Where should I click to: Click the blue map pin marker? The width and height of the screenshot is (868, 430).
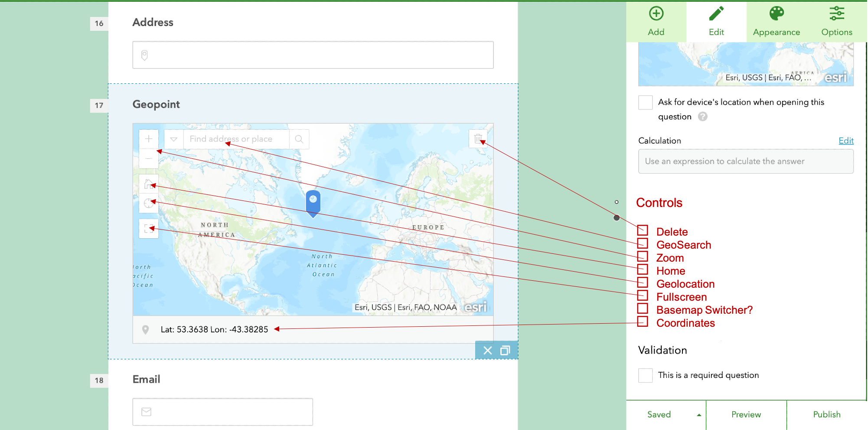click(x=313, y=202)
